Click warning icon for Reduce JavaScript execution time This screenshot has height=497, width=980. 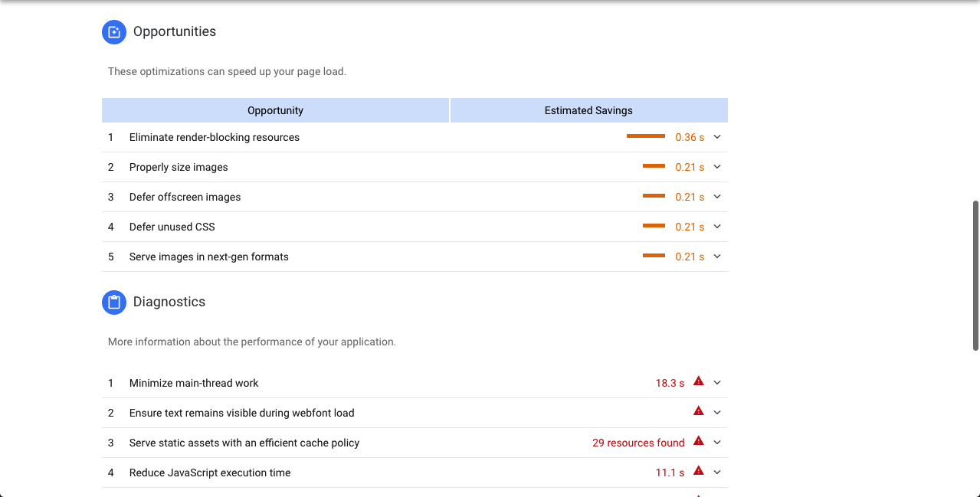698,470
